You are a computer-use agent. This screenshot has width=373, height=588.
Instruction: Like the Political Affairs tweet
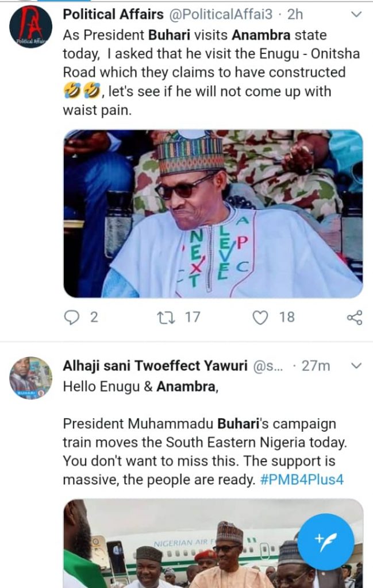tap(260, 317)
